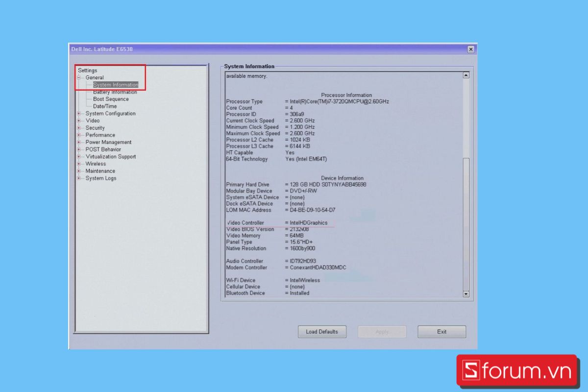Viewport: 588px width, 392px height.
Task: Expand the Performance tree node
Action: (78, 135)
